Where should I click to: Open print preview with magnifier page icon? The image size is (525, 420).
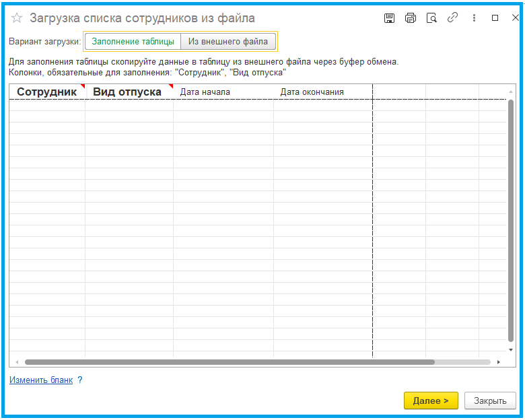click(x=431, y=18)
